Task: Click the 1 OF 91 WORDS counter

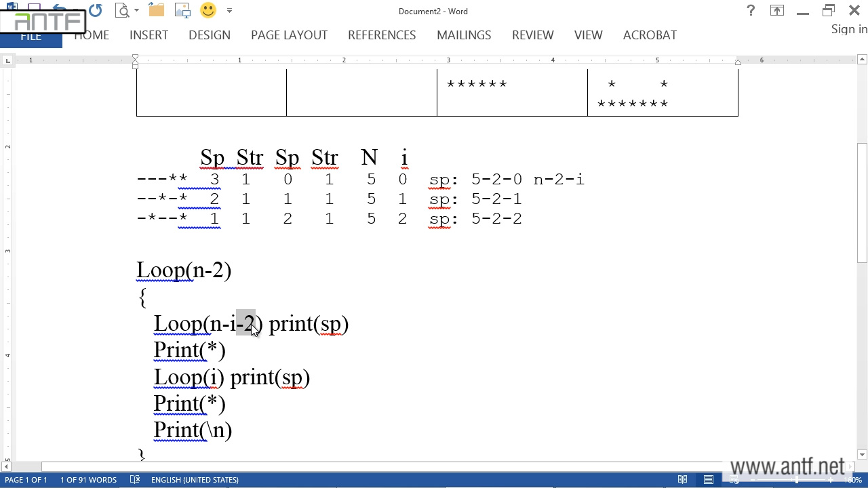Action: click(x=88, y=480)
